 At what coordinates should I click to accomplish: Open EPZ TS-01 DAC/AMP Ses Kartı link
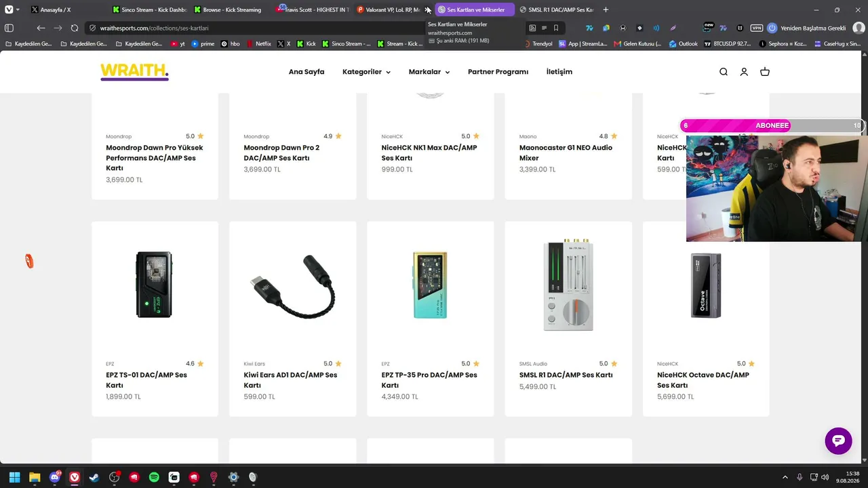(146, 380)
